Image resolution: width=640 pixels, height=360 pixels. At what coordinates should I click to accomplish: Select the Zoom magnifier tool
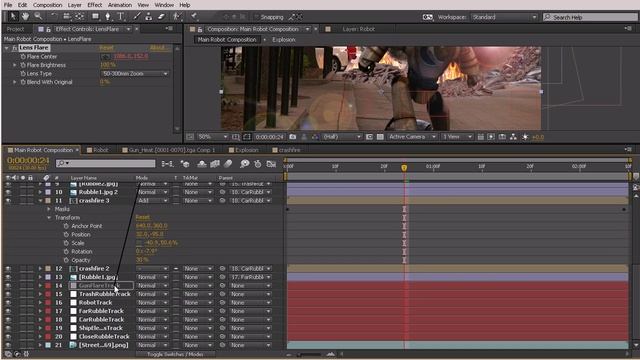click(38, 16)
